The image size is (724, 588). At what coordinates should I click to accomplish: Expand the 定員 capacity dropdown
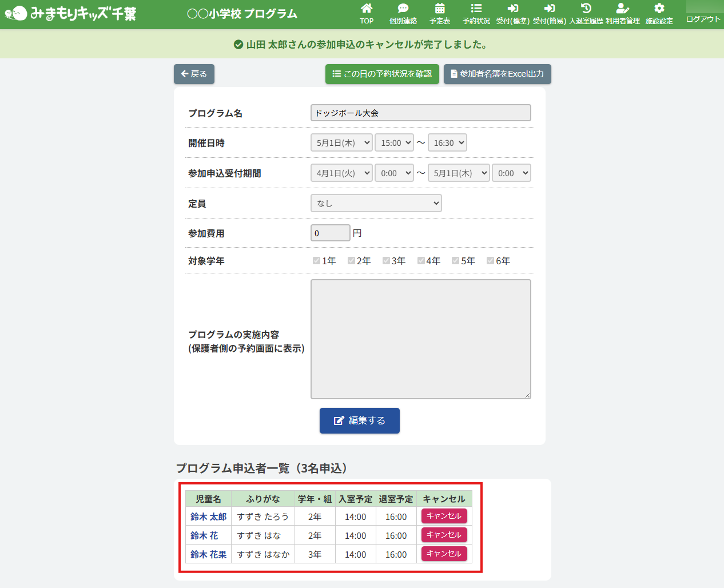tap(376, 203)
